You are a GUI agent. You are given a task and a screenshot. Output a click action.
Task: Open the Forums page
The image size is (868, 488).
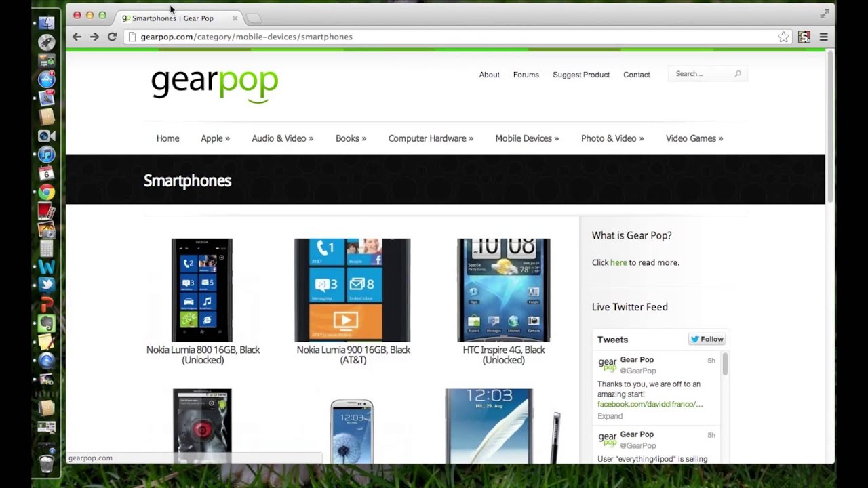click(526, 75)
